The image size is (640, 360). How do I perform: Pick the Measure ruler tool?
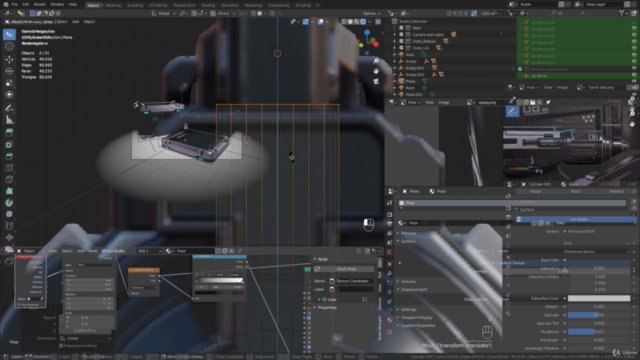point(9,120)
